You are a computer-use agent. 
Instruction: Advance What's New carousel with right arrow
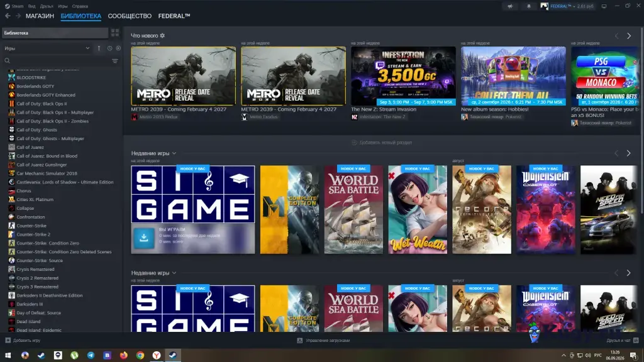click(x=629, y=36)
